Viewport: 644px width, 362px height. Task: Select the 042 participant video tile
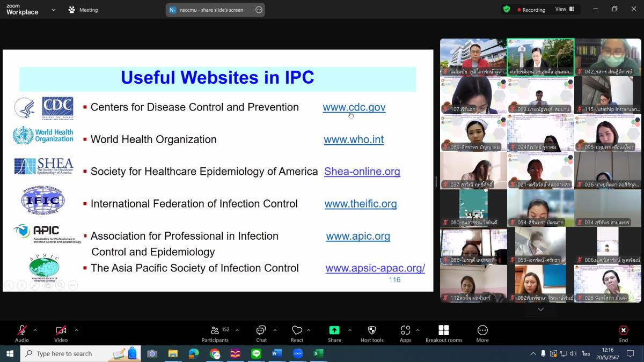tap(608, 57)
